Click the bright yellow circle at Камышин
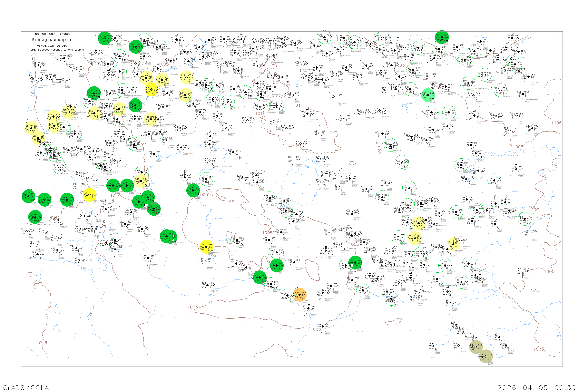The width and height of the screenshot is (588, 392). [152, 90]
